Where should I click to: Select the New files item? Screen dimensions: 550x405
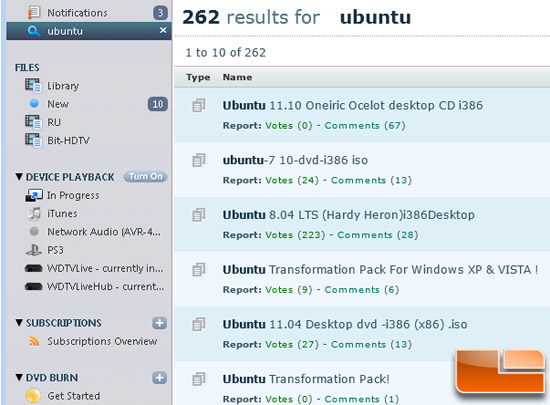(x=58, y=104)
